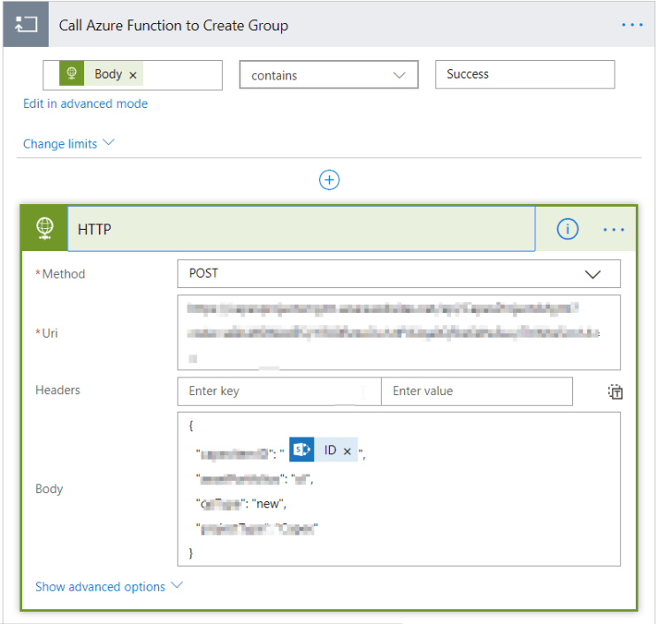
Task: Click the Headers Enter key field
Action: coord(279,391)
